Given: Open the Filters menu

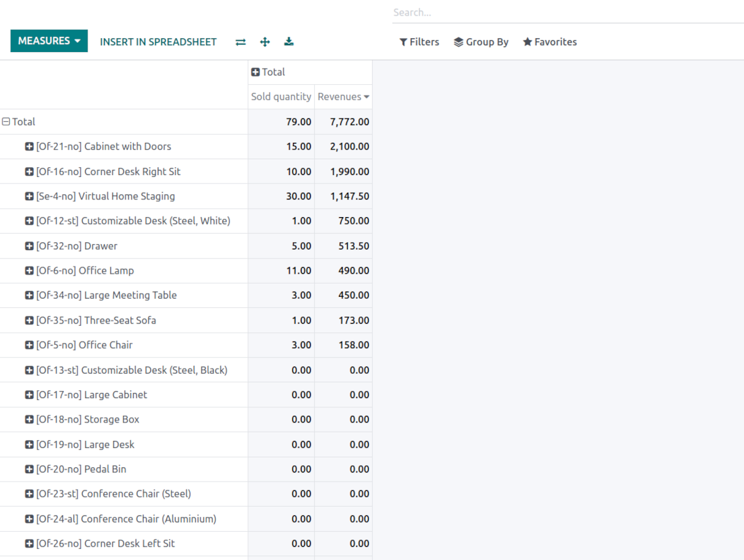Looking at the screenshot, I should click(x=419, y=41).
